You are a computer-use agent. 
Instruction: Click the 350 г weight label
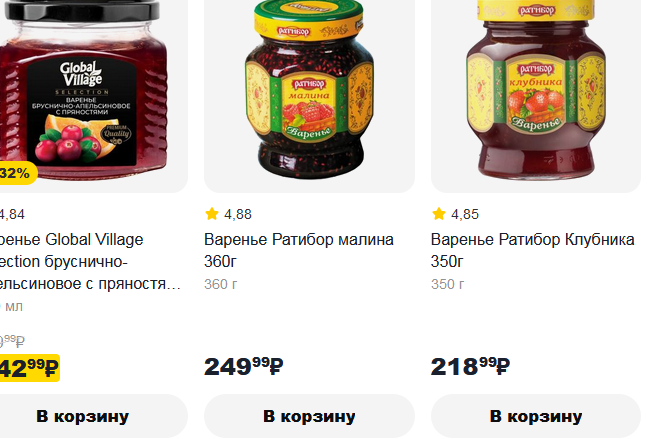[447, 284]
